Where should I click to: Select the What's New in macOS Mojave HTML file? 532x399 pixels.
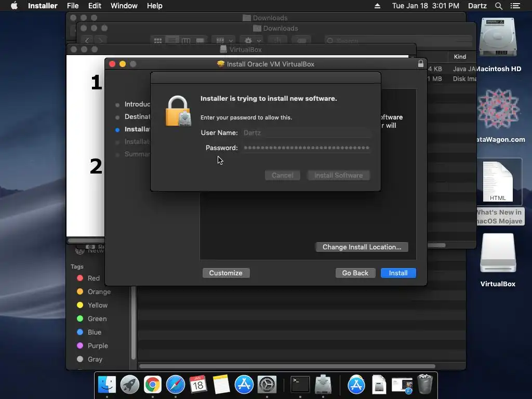[x=498, y=181]
